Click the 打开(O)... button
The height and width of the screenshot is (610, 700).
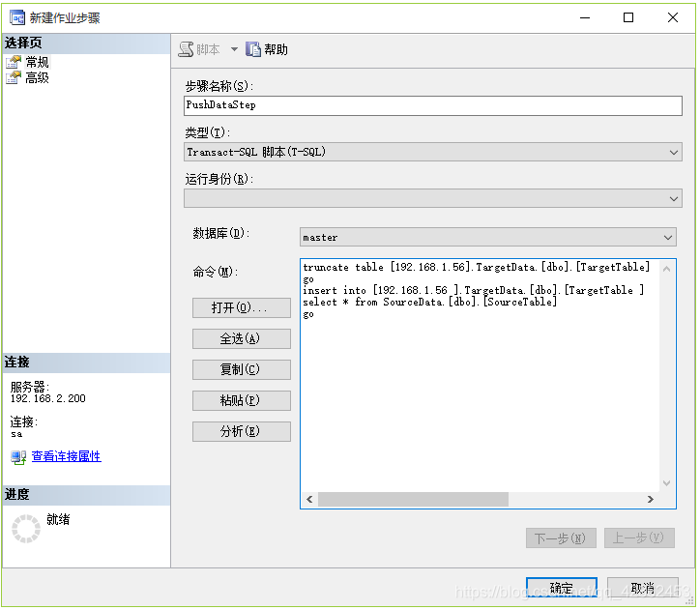point(242,308)
